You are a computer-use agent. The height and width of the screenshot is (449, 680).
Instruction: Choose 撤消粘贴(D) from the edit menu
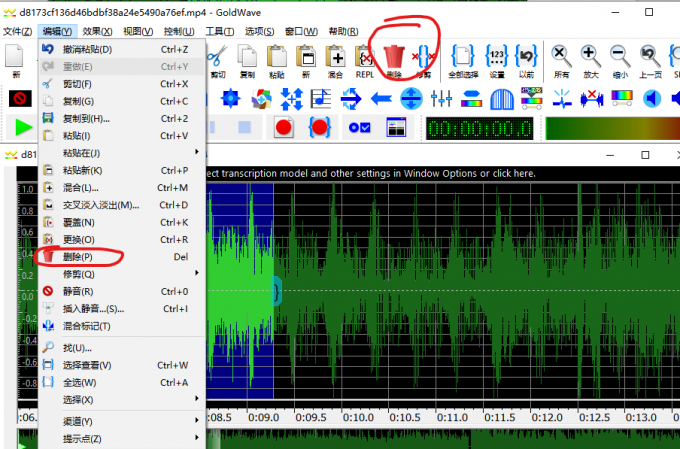pyautogui.click(x=121, y=49)
